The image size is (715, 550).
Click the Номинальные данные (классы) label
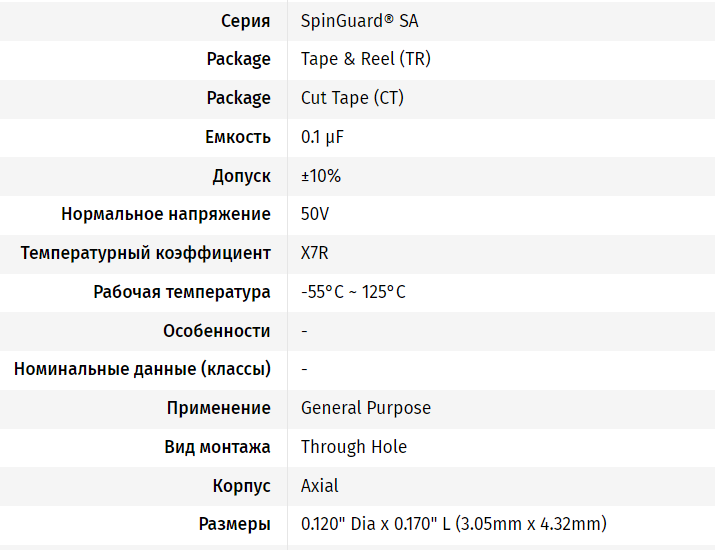pyautogui.click(x=142, y=369)
